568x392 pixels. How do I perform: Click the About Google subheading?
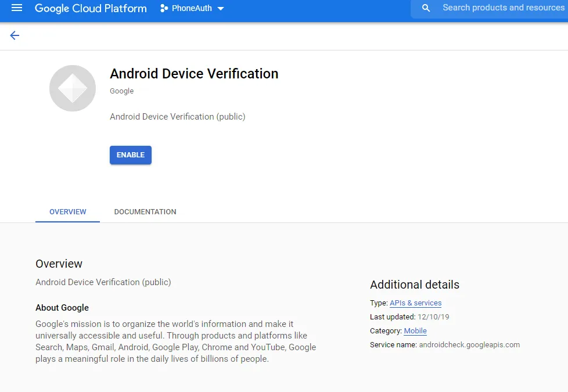click(62, 308)
